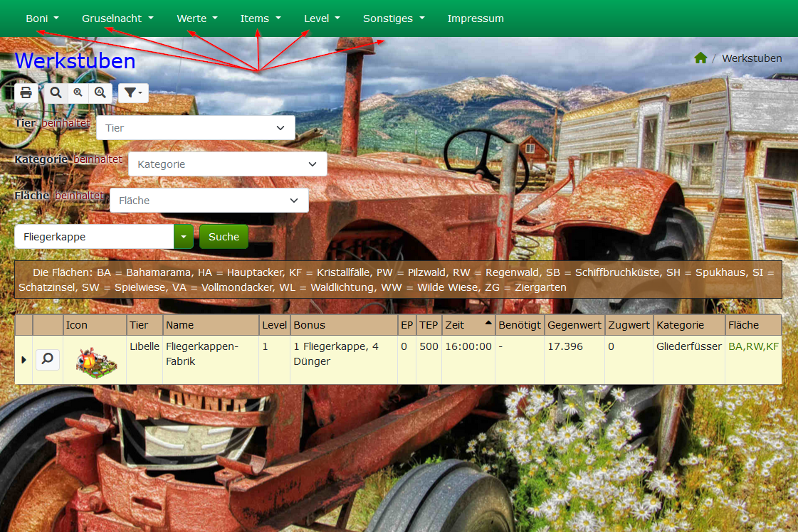Sort table by Name column
The width and height of the screenshot is (798, 532).
[211, 325]
